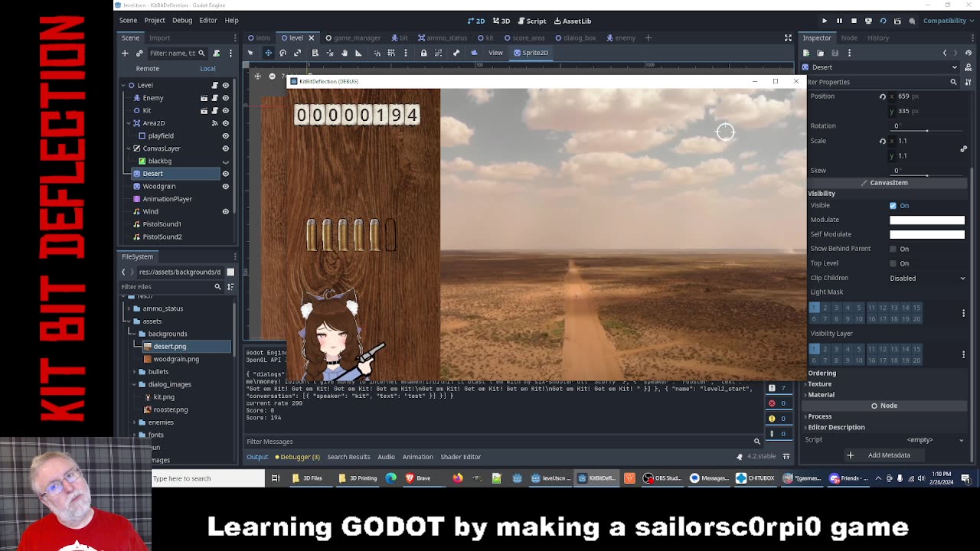Switch scene tree to Remote view

pos(148,68)
